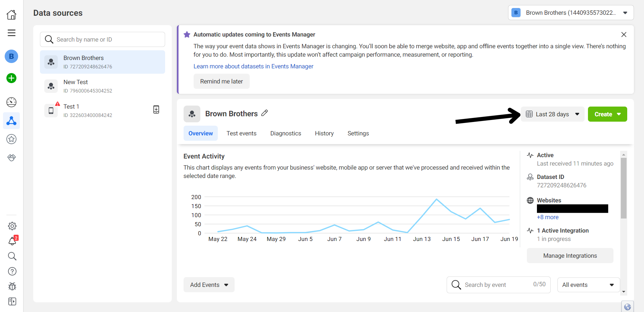
Task: Click the Last received 11 minutes ago text
Action: [575, 164]
